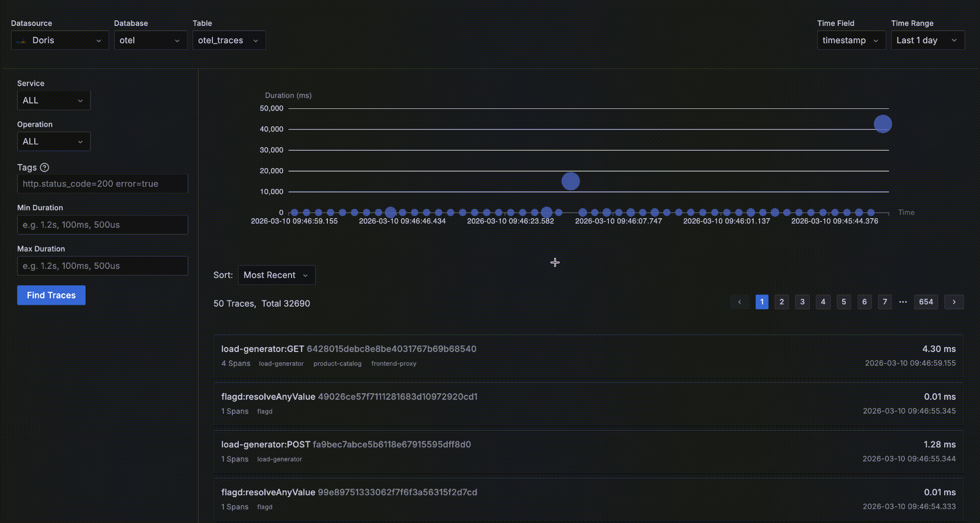The image size is (980, 523).
Task: Select pagination page 7
Action: (885, 302)
